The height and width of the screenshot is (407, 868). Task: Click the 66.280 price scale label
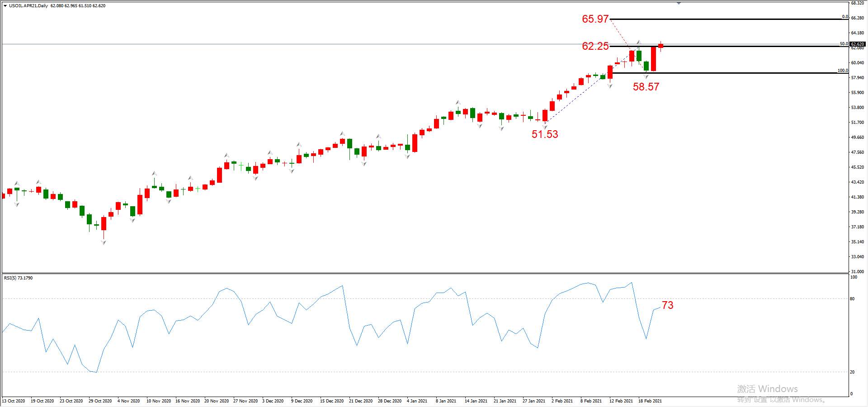857,18
